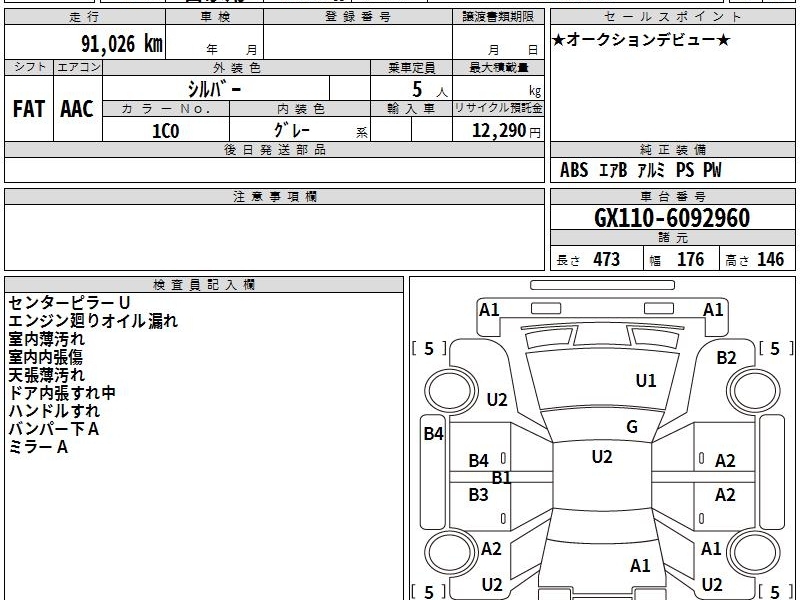The width and height of the screenshot is (800, 600).
Task: Click the recycle deposit amount 12,290円
Action: tap(506, 131)
